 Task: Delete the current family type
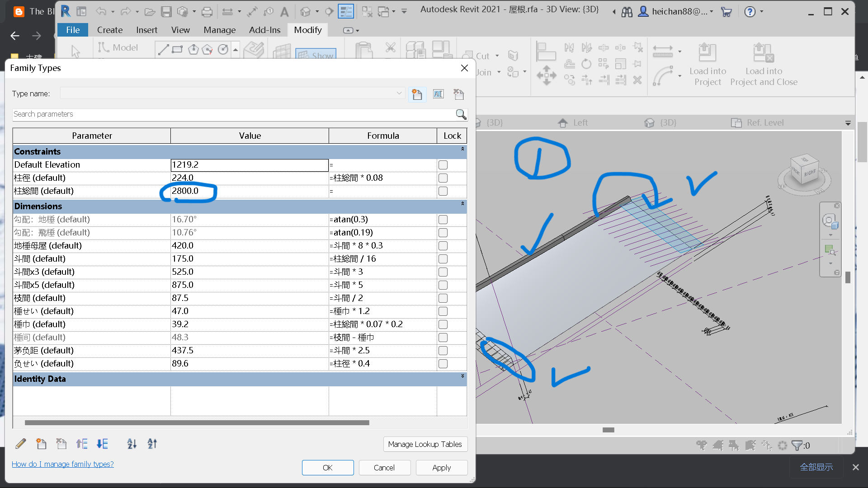tap(458, 94)
